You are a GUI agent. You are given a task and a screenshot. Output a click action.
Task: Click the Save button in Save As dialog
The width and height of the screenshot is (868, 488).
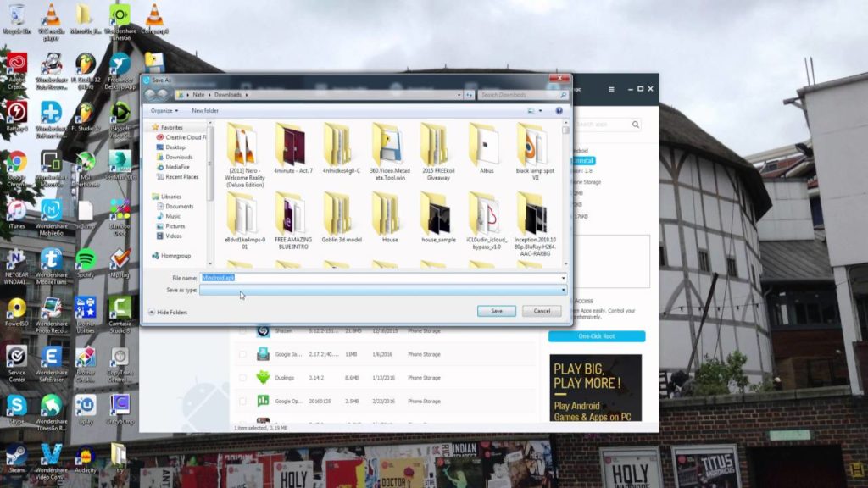(497, 311)
